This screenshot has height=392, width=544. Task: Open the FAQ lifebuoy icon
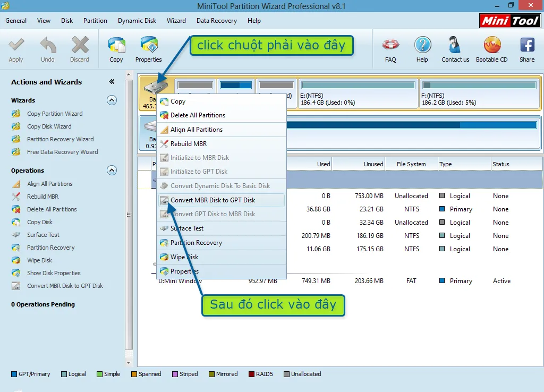click(x=390, y=45)
